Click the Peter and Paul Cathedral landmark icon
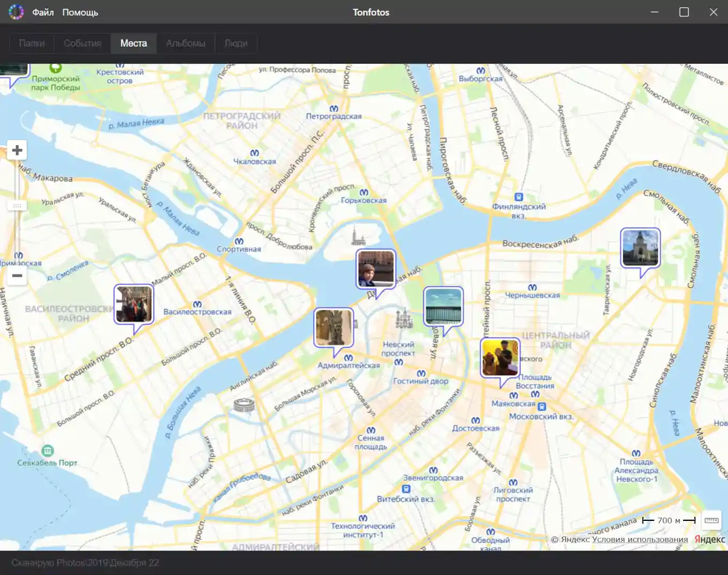Image resolution: width=728 pixels, height=575 pixels. [358, 236]
